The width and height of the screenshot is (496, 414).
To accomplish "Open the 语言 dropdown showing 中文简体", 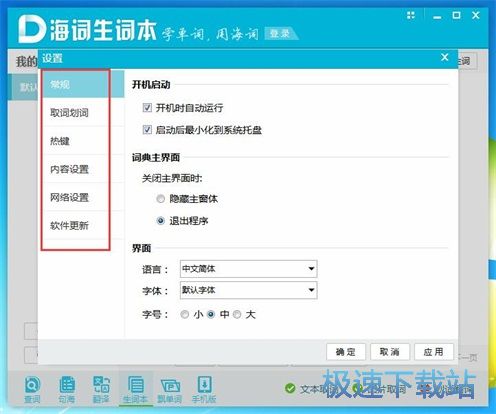I will click(248, 269).
